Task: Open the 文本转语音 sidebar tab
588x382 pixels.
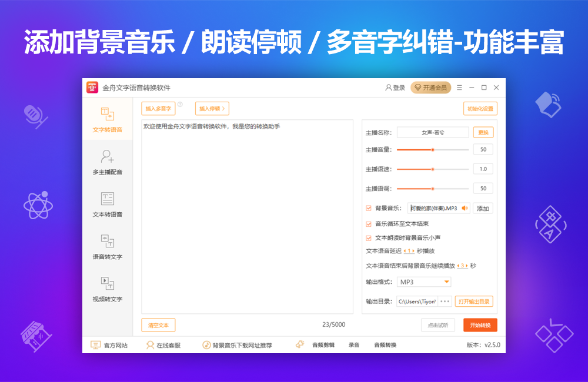Action: click(107, 205)
